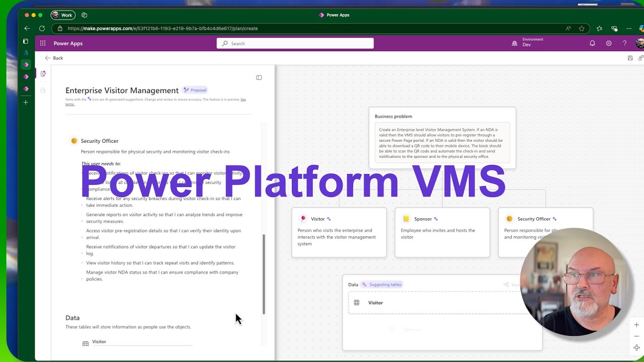
Task: Open Visitor table on canvas
Action: (x=438, y=303)
